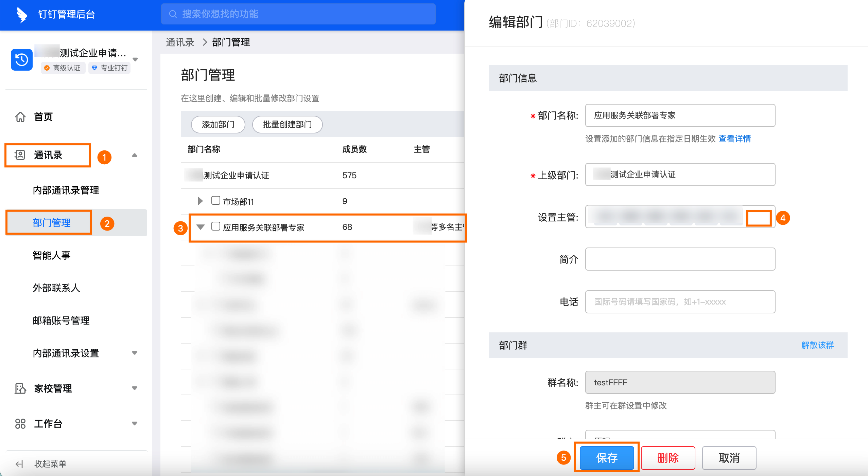Open the enterprise switcher dropdown arrow
The height and width of the screenshot is (476, 868).
tap(135, 59)
